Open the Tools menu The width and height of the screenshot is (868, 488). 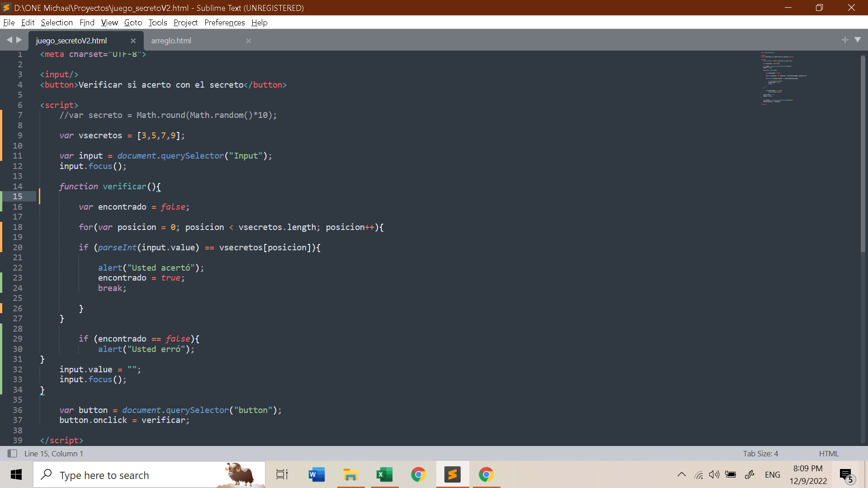(x=157, y=22)
